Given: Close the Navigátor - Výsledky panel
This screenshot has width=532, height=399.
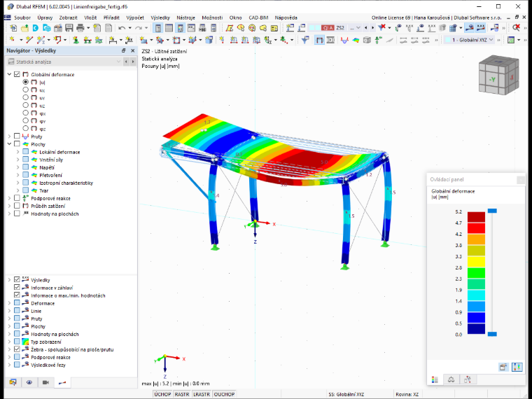Looking at the screenshot, I should [x=133, y=50].
